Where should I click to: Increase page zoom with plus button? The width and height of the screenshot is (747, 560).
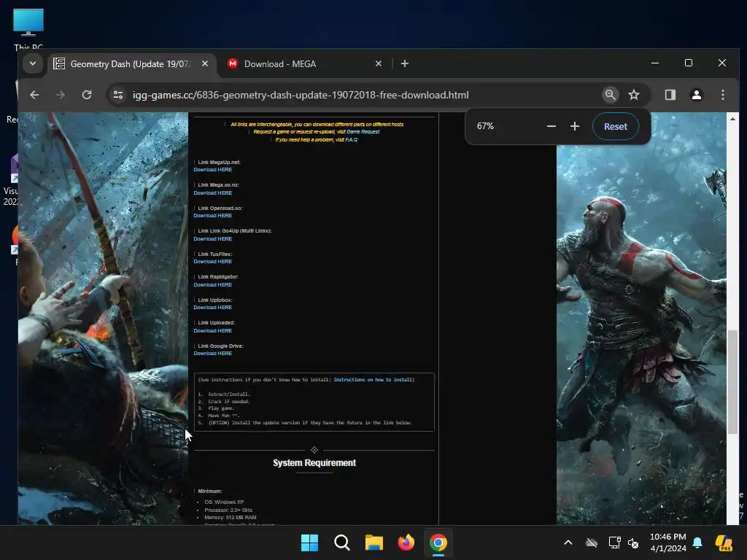tap(575, 126)
